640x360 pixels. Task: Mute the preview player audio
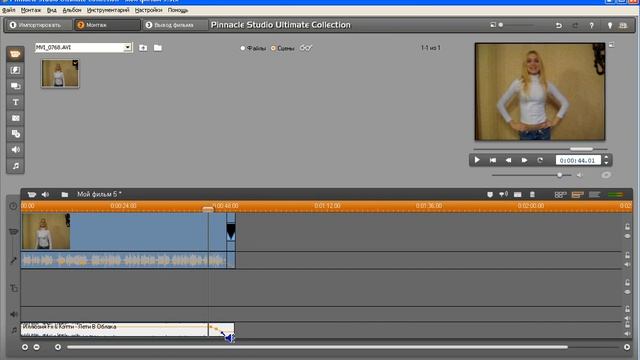coord(579,175)
